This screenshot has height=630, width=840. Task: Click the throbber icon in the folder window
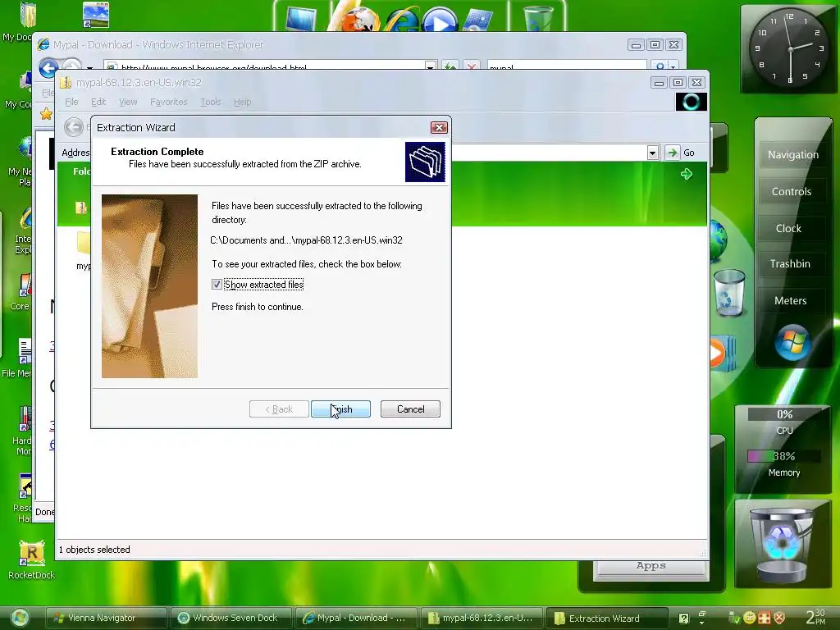point(691,102)
